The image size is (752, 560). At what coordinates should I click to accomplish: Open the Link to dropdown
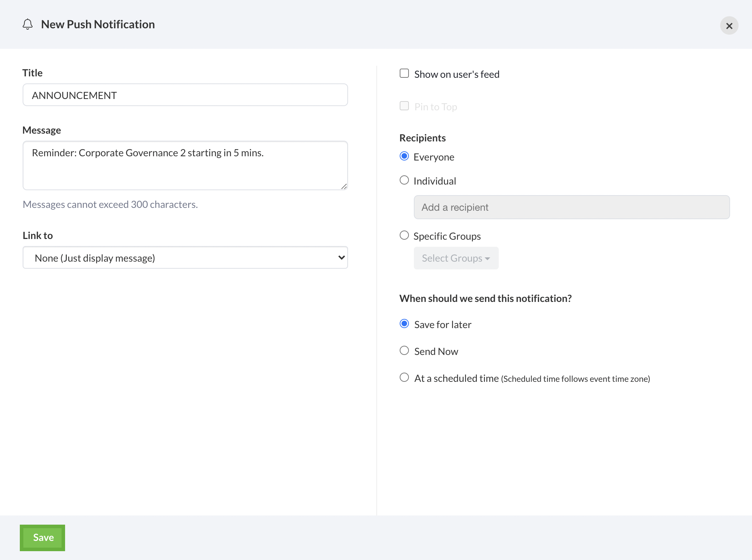[x=185, y=258]
